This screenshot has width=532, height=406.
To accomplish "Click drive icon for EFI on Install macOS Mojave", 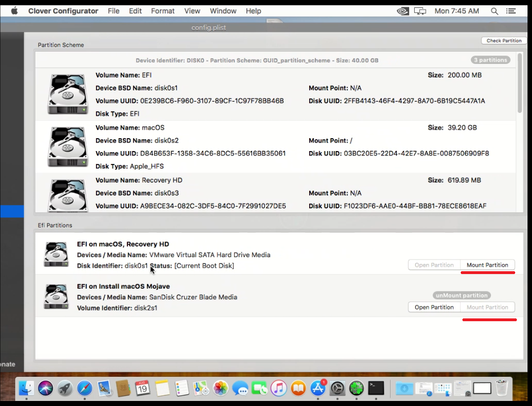I will click(56, 296).
